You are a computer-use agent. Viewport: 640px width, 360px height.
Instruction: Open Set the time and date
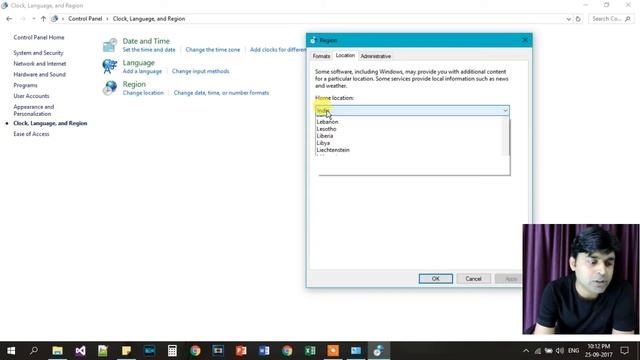(149, 49)
